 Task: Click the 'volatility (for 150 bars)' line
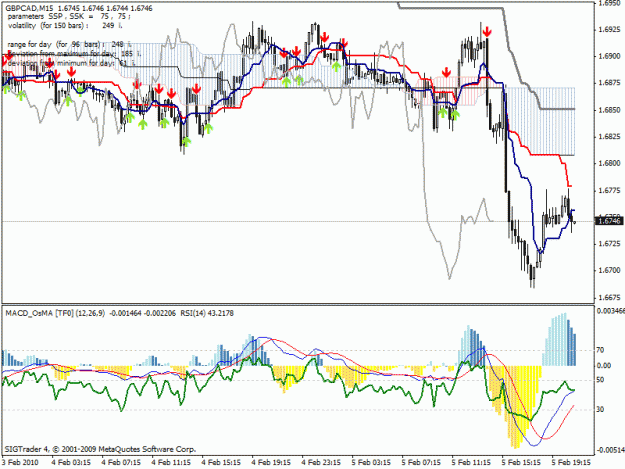pos(65,26)
